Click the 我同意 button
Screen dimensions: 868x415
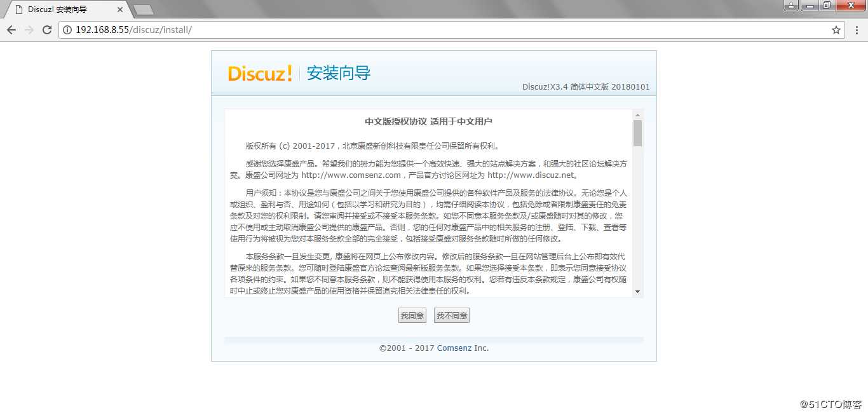click(x=412, y=316)
